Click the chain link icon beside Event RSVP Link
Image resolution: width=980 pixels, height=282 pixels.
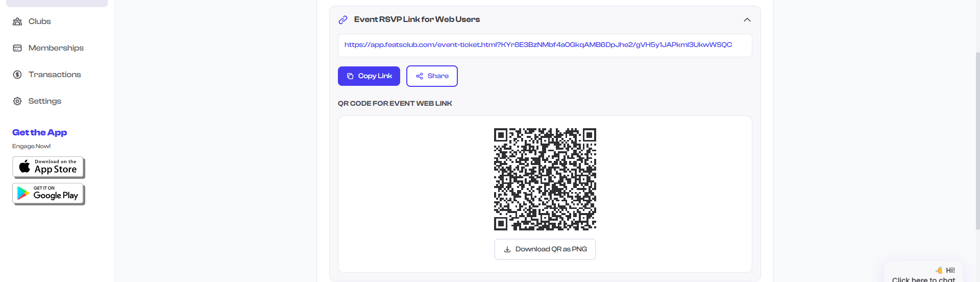[x=343, y=20]
